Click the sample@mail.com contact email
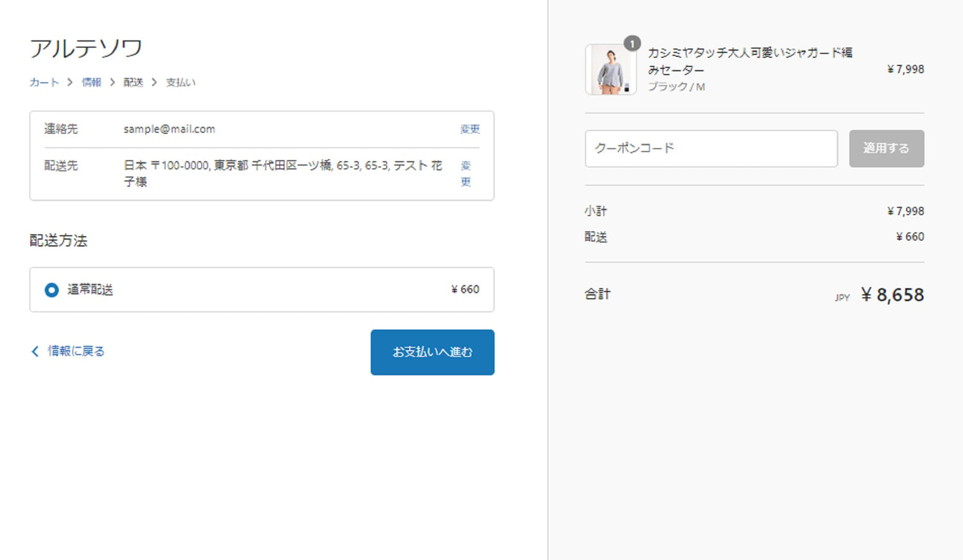Viewport: 963px width, 560px height. click(x=169, y=129)
